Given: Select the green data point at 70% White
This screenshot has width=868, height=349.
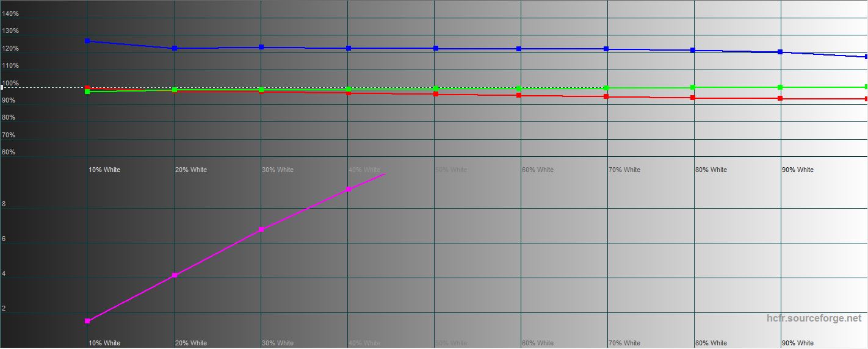Looking at the screenshot, I should (x=606, y=88).
